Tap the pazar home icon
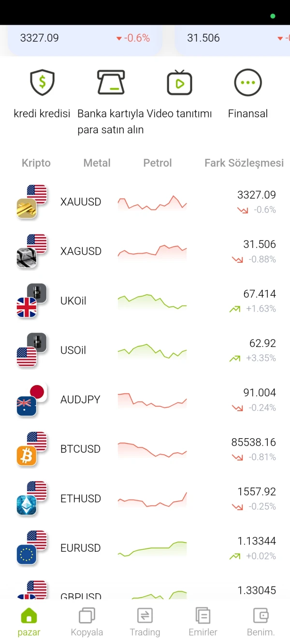The height and width of the screenshot is (644, 290). pos(29,616)
